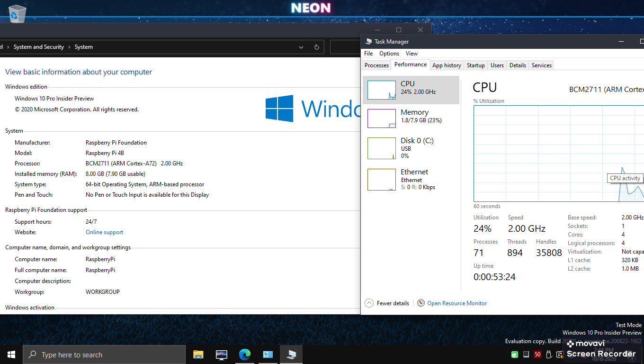Screen dimensions: 644x364
Task: Click the heading View basic information about your computer
Action: point(79,72)
